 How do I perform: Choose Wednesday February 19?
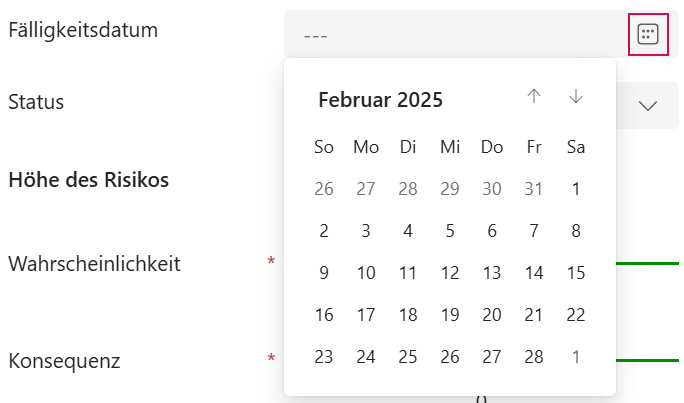click(450, 315)
